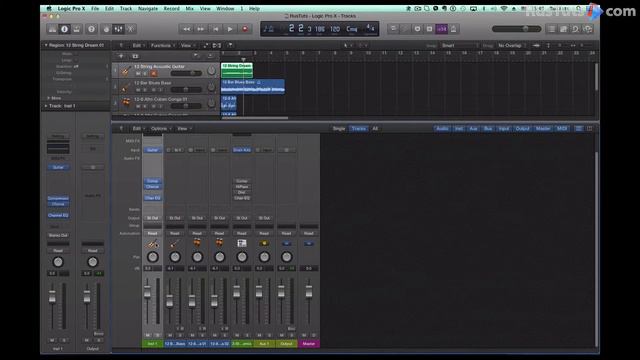The image size is (640, 360).
Task: Toggle Inst channel strip filter button
Action: (459, 129)
